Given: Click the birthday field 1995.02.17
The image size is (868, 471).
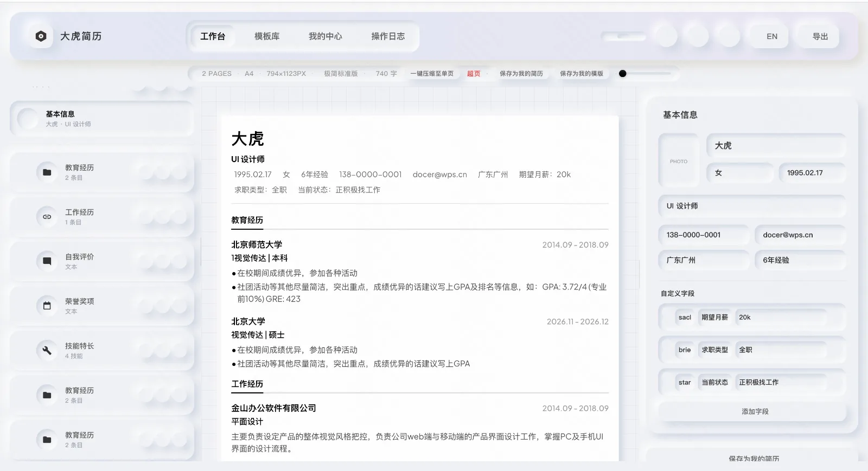Looking at the screenshot, I should pos(812,173).
